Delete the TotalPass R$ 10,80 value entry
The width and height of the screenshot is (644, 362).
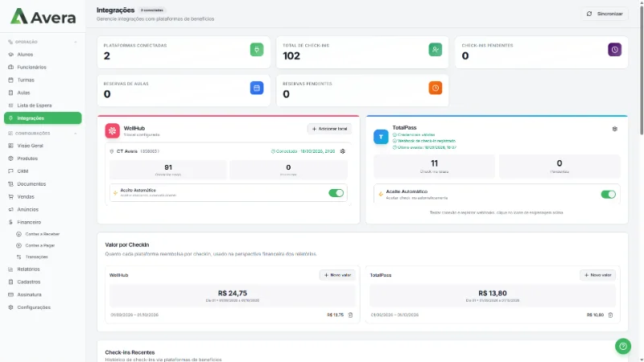pos(610,315)
